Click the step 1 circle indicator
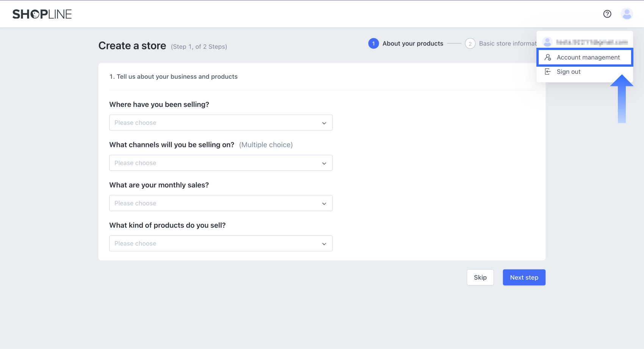The height and width of the screenshot is (349, 644). click(x=374, y=44)
